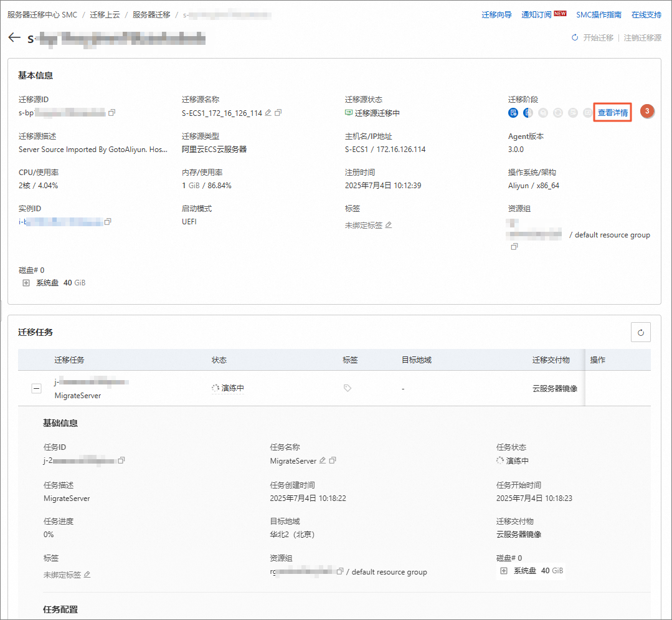Image resolution: width=672 pixels, height=620 pixels.
Task: Click fifth gray migration stage icon
Action: (x=573, y=113)
